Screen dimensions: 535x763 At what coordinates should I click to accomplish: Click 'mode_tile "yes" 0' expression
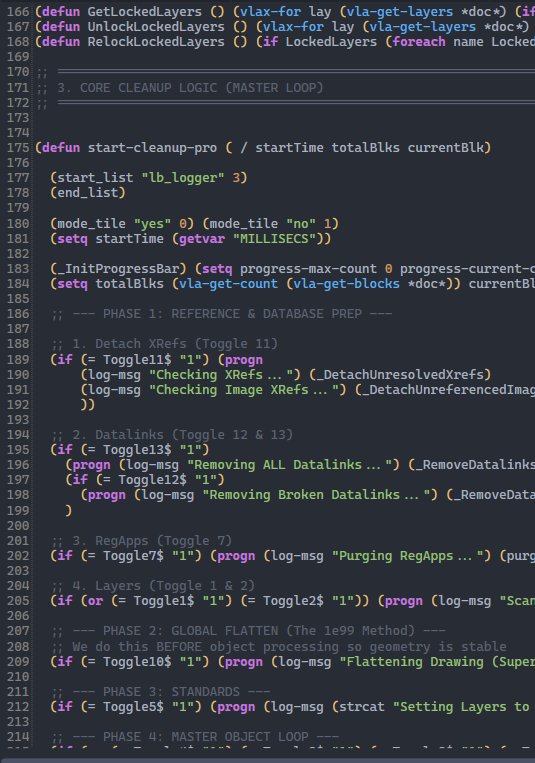[122, 223]
